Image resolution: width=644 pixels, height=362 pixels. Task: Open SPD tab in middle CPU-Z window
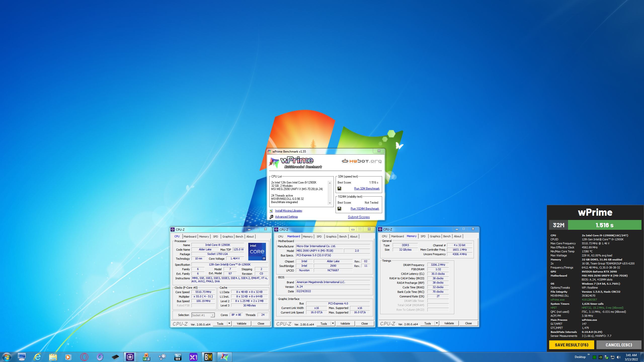(x=319, y=237)
